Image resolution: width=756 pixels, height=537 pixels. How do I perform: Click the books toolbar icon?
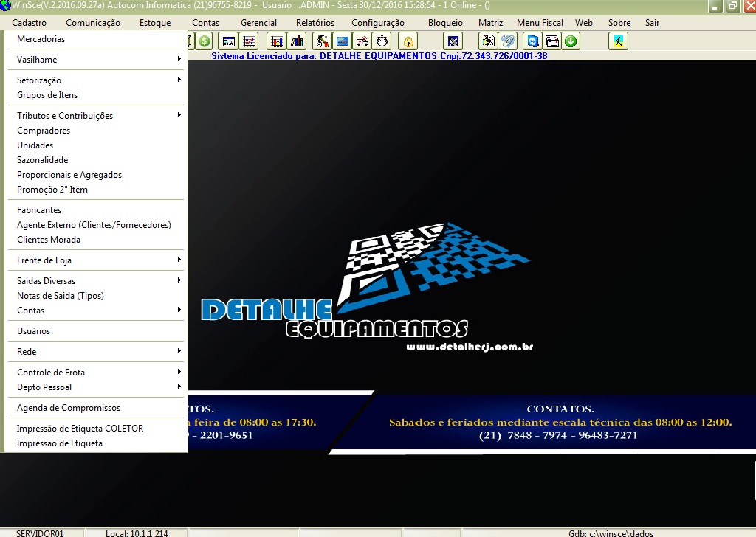pyautogui.click(x=297, y=41)
